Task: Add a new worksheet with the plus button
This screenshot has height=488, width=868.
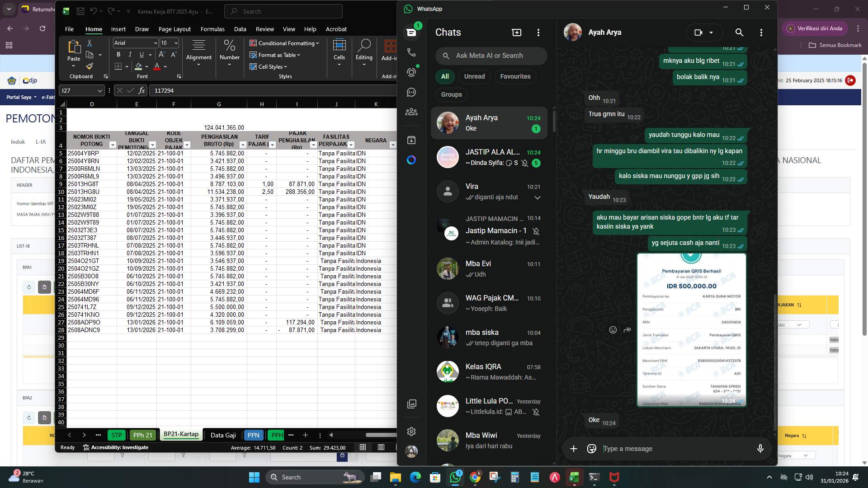Action: (x=306, y=435)
